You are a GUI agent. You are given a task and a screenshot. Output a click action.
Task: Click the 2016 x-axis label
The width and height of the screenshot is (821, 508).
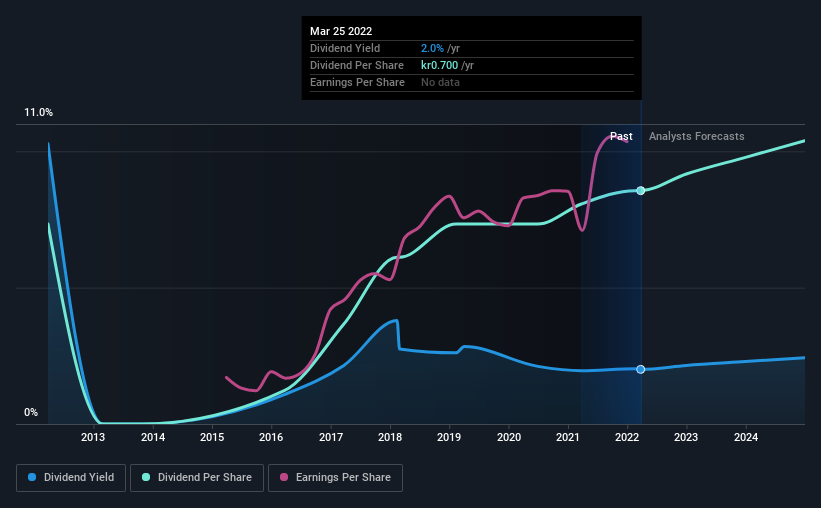271,437
